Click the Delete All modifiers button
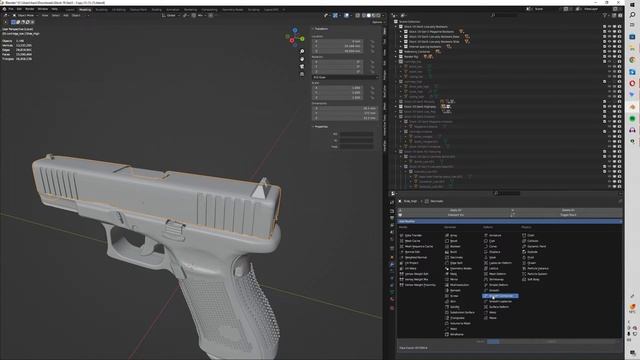Viewport: 640px width, 360px height. 568,210
